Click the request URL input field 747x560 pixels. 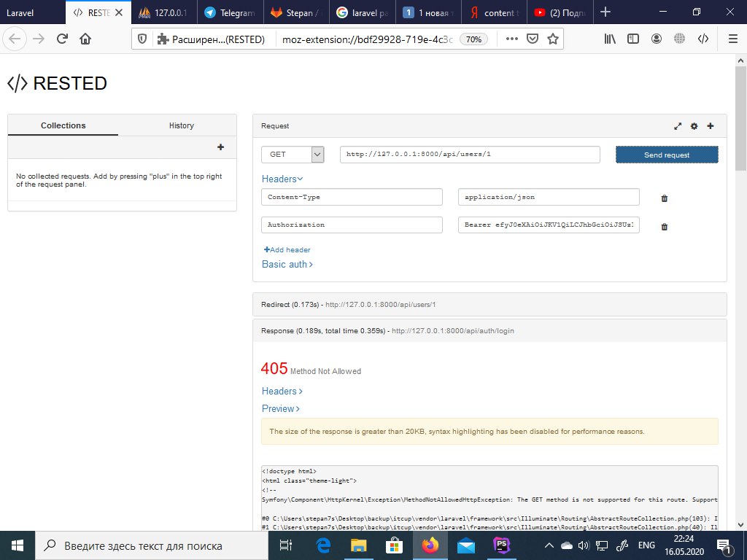(470, 155)
